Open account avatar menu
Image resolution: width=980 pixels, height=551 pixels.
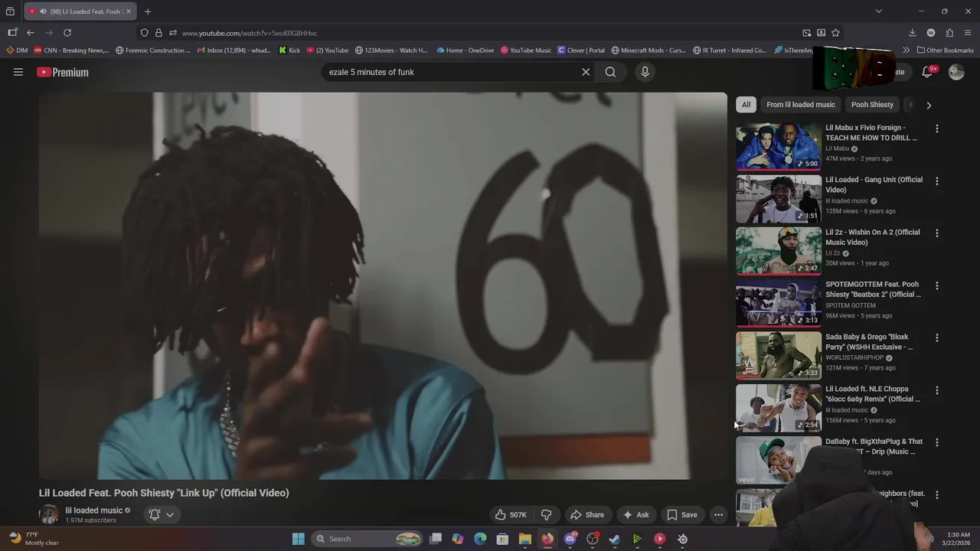pyautogui.click(x=956, y=72)
